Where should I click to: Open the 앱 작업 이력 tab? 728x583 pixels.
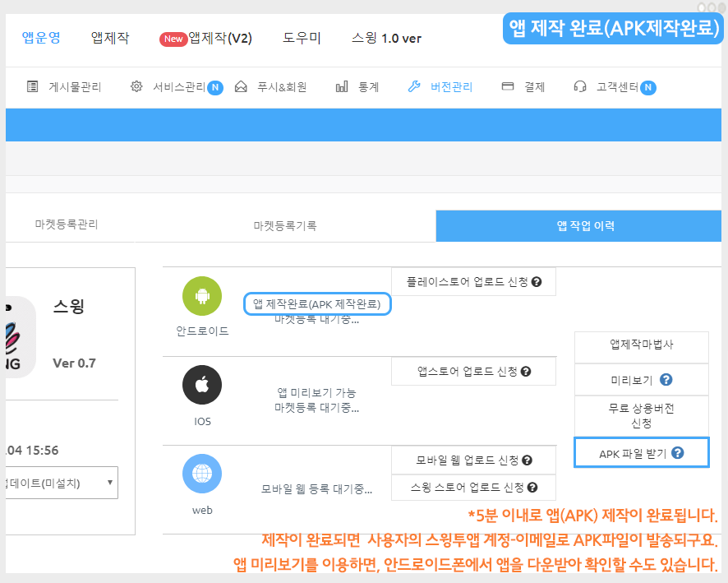coord(581,225)
